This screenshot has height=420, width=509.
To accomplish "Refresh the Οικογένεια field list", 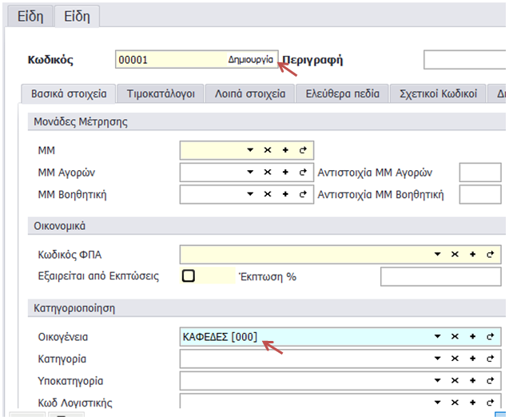I will pos(490,337).
